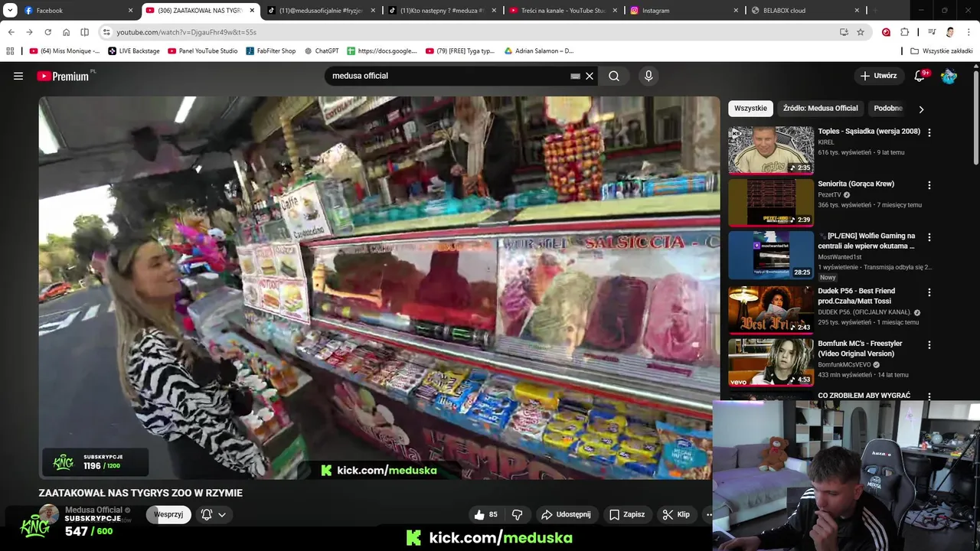This screenshot has height=551, width=980.
Task: Go to browser home page icon
Action: 66,32
